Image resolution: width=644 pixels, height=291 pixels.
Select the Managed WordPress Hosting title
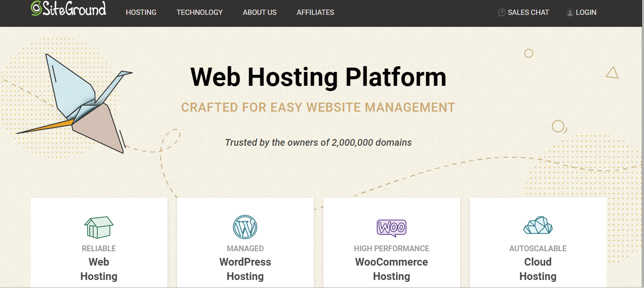(x=245, y=269)
